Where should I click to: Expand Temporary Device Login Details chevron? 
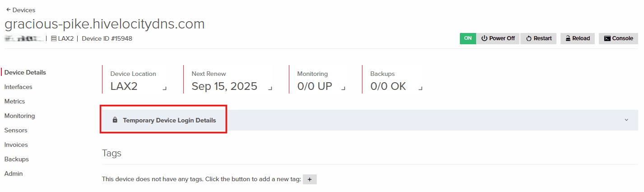[626, 120]
